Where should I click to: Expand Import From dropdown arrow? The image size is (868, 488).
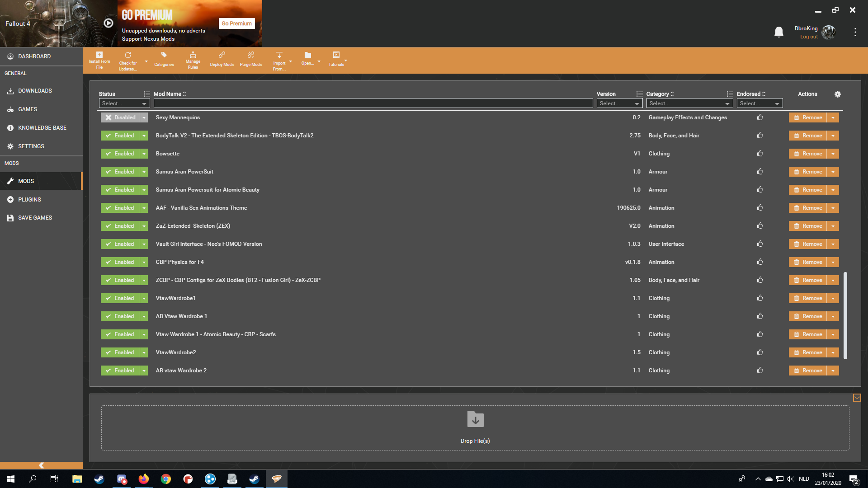pos(290,61)
